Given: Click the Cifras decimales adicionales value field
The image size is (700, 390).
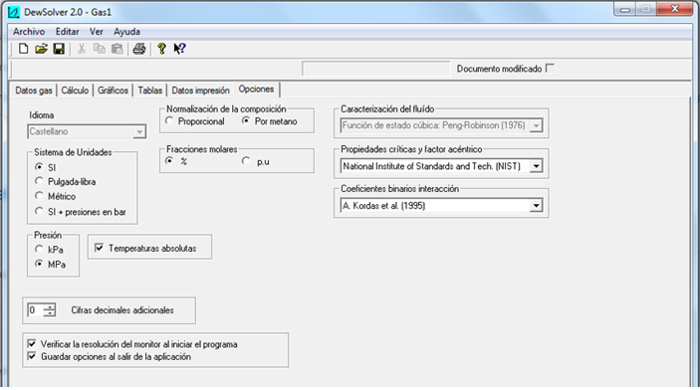Looking at the screenshot, I should coord(36,310).
